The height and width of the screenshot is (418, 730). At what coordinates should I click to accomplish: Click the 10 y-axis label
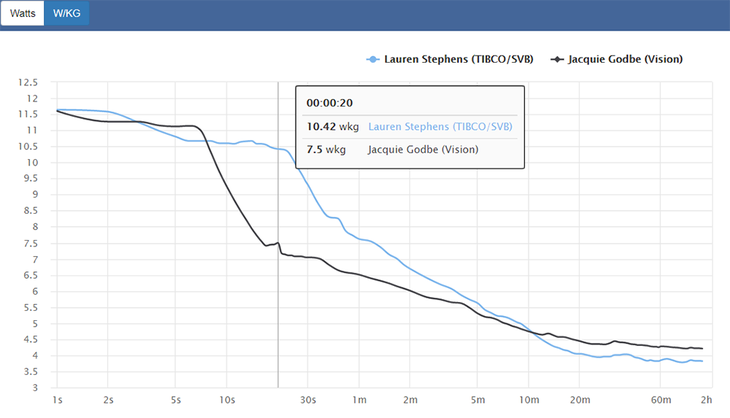pos(32,162)
